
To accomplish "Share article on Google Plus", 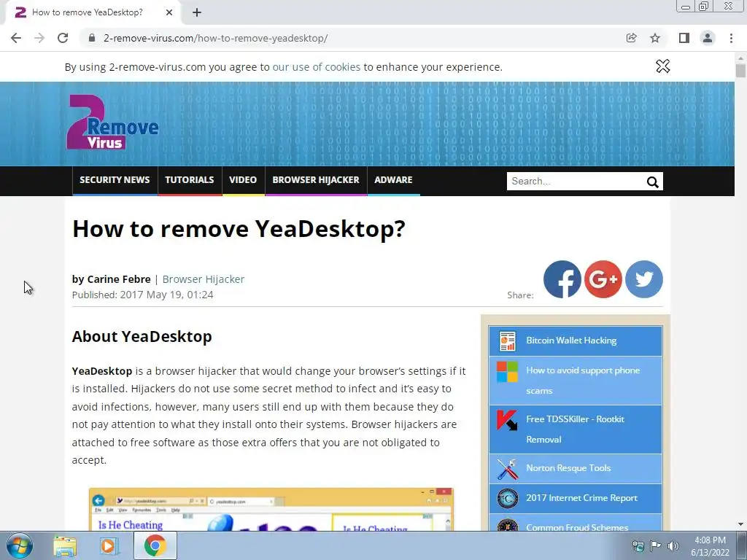I will 603,279.
